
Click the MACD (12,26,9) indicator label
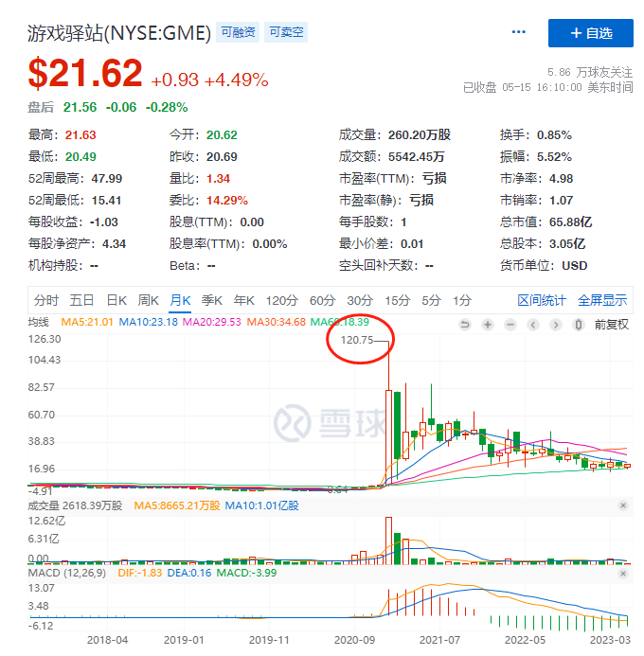[67, 573]
